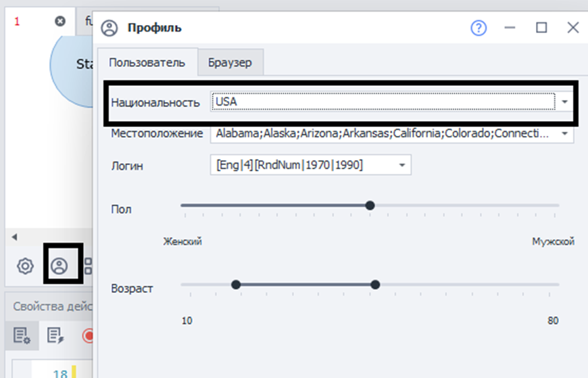Select the Пользователь tab

pyautogui.click(x=147, y=62)
